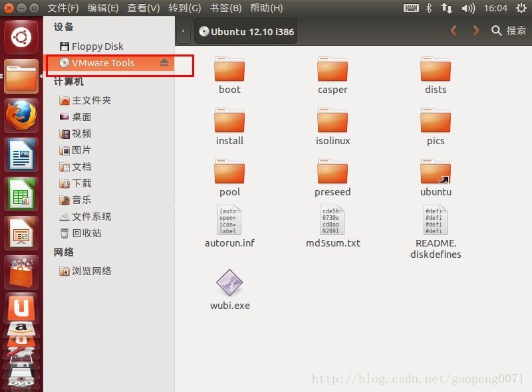Open the 编辑(E) menu
This screenshot has height=392, width=532.
coord(103,8)
